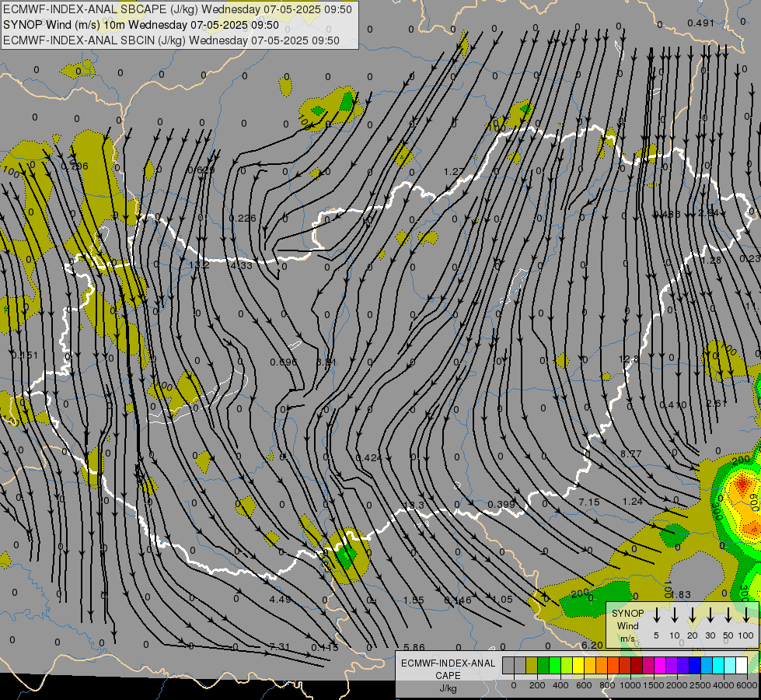Click the map value '0.296'
The width and height of the screenshot is (761, 700).
(75, 166)
